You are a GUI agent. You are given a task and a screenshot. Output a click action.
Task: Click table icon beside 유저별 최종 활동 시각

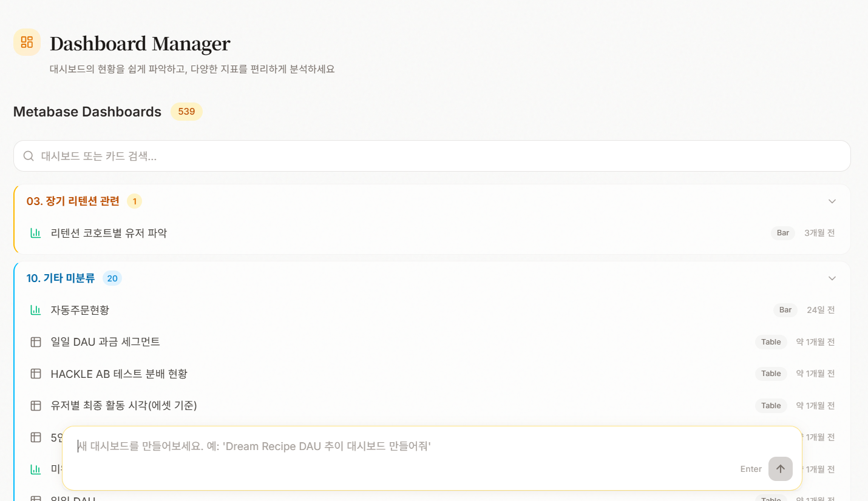click(x=36, y=405)
